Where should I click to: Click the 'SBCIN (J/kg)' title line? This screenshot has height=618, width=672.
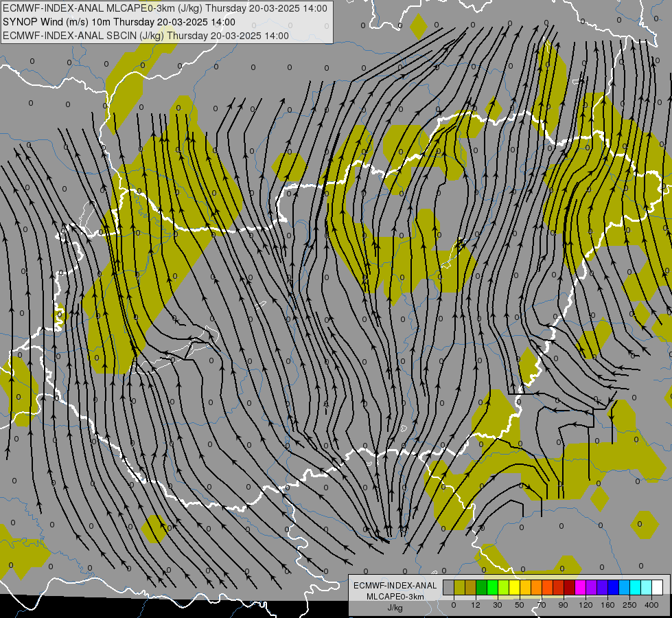146,36
